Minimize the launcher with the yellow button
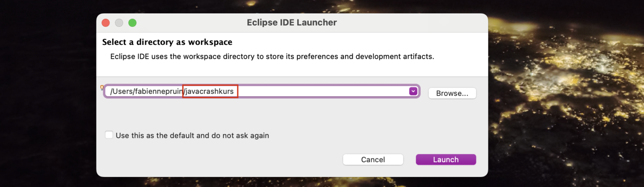Image resolution: width=644 pixels, height=187 pixels. pos(119,23)
